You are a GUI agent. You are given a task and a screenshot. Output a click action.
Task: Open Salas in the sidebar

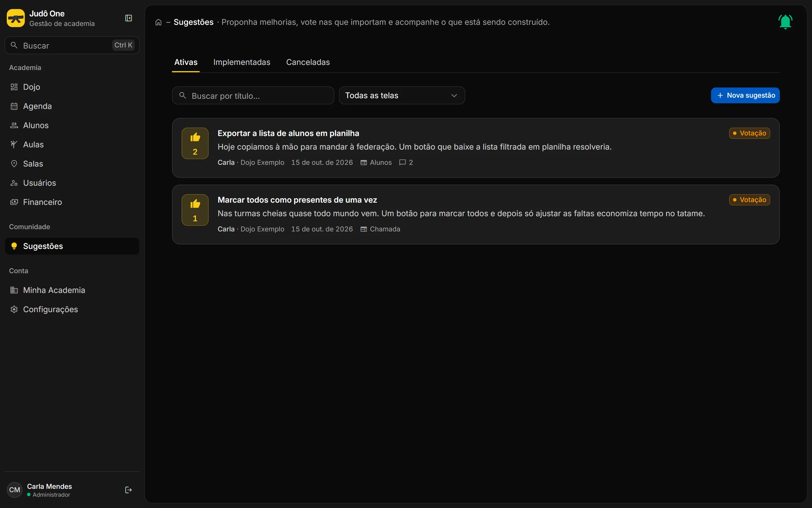pos(72,164)
